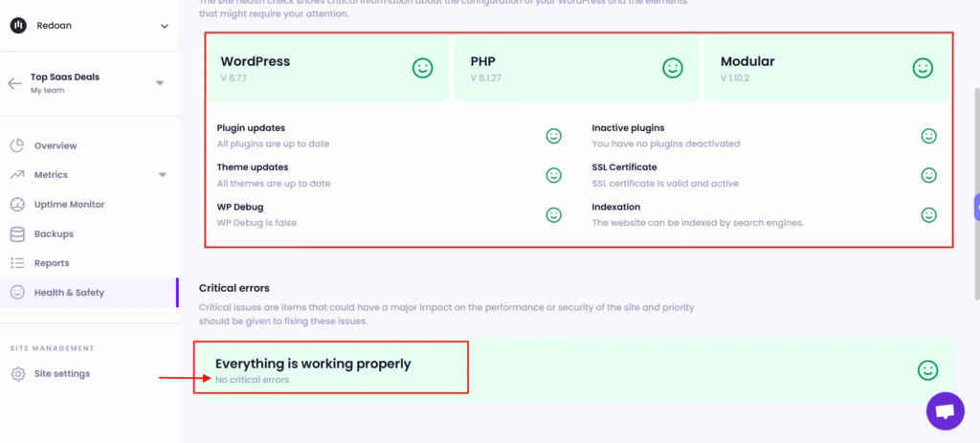Open the live chat bubble
The image size is (980, 443).
point(945,410)
